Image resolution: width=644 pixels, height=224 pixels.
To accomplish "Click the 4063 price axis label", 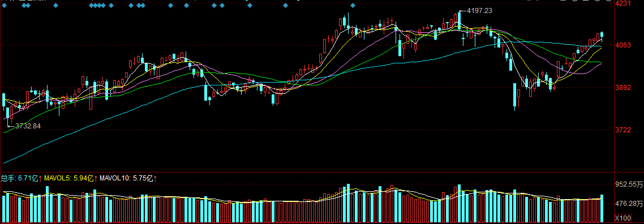I will pyautogui.click(x=622, y=45).
